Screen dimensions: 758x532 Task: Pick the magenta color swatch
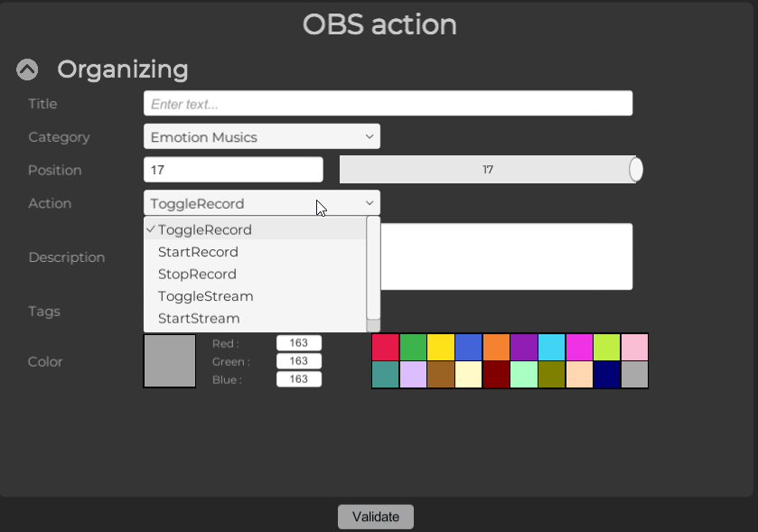click(579, 347)
